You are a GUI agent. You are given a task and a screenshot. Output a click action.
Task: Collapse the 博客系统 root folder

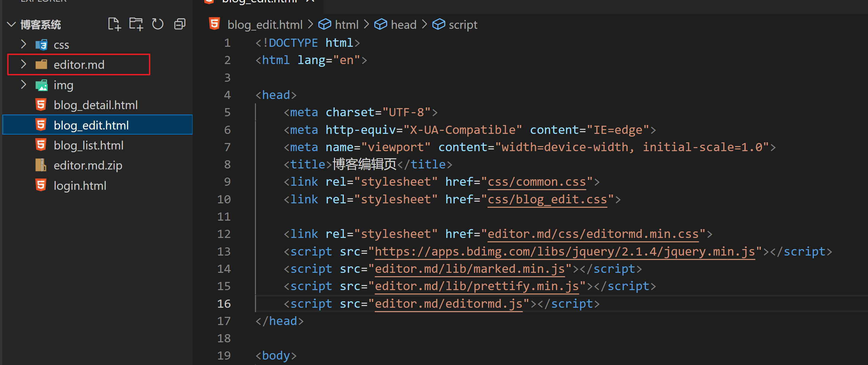[x=11, y=24]
